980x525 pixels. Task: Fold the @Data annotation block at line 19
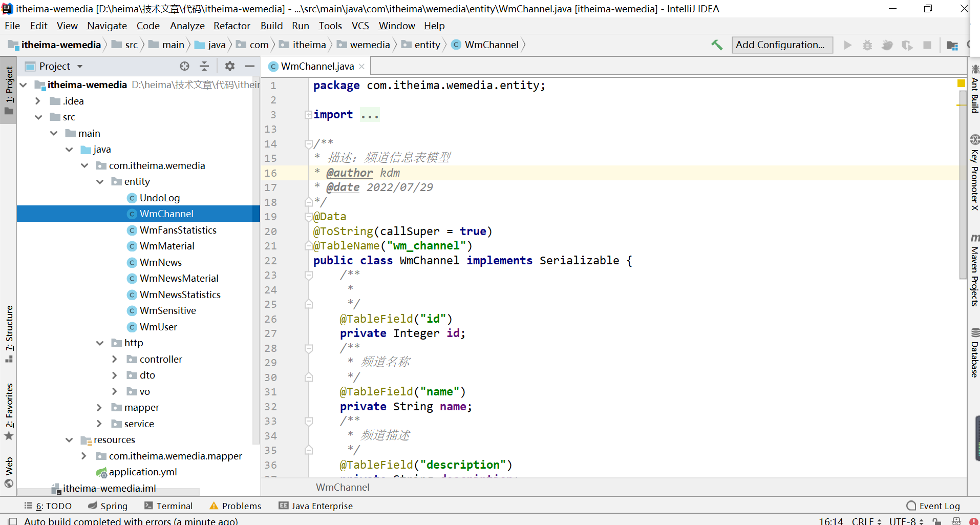(x=308, y=217)
